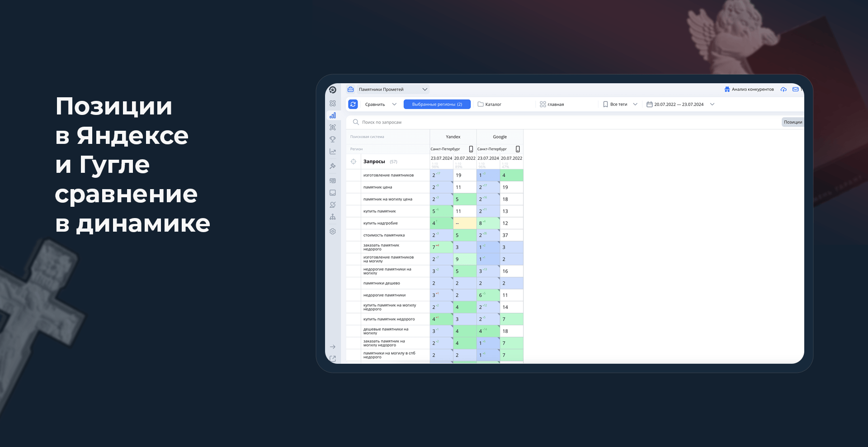The height and width of the screenshot is (447, 868).
Task: Open the satellite radar sidebar icon
Action: click(333, 205)
